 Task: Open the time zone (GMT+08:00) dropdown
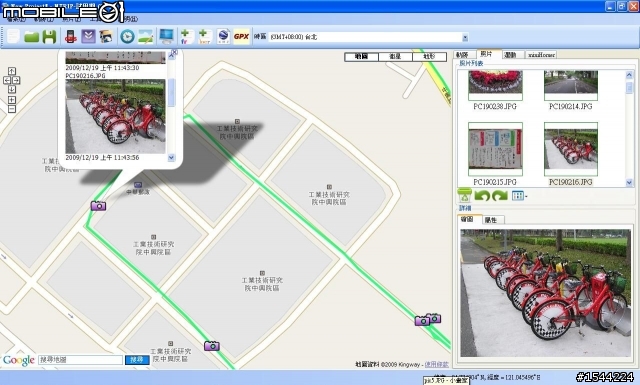368,37
